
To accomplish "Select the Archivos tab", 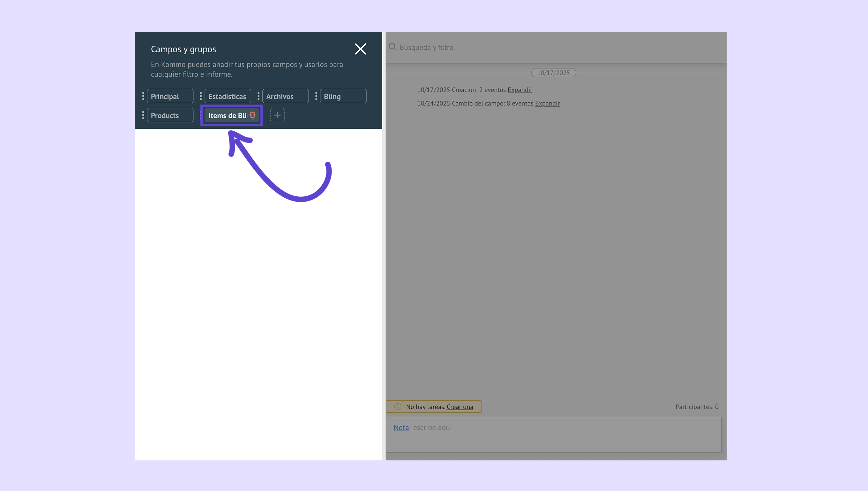I will 285,96.
